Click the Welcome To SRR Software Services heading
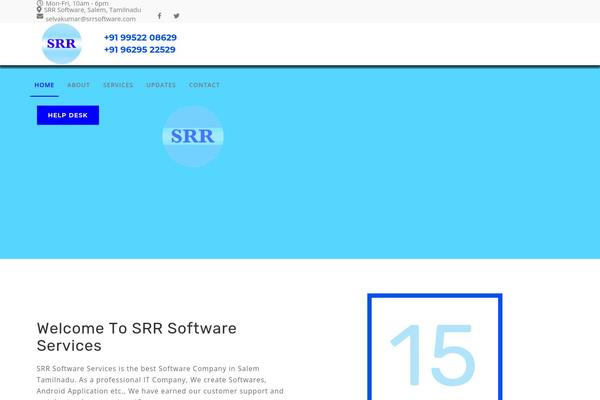The width and height of the screenshot is (600, 400). 137,337
